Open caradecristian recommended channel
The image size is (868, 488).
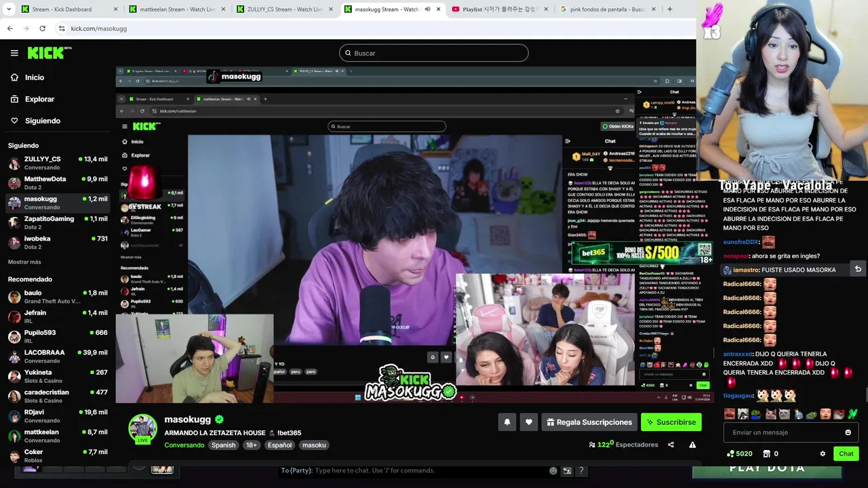point(58,396)
